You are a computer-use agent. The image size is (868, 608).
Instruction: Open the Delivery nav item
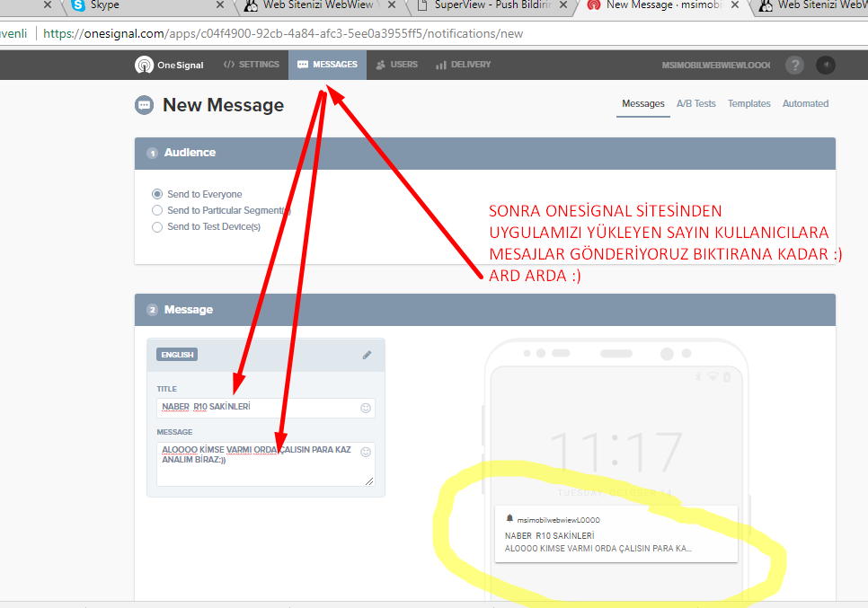pos(464,65)
